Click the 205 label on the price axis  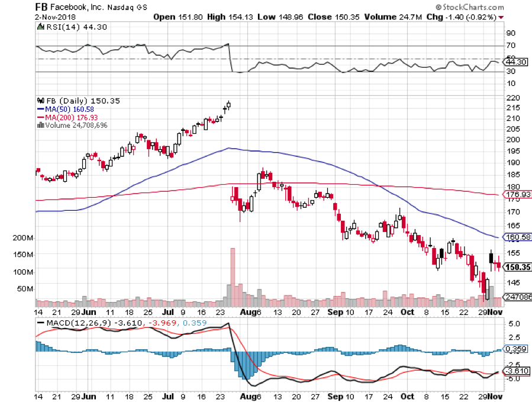pos(513,128)
